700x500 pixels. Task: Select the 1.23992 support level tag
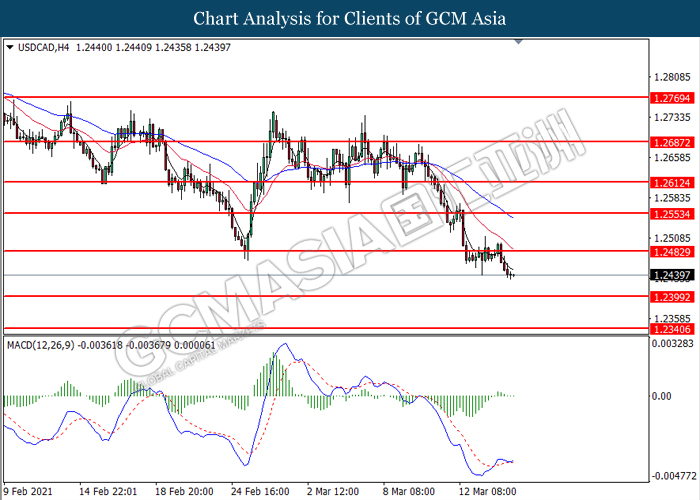pyautogui.click(x=667, y=297)
